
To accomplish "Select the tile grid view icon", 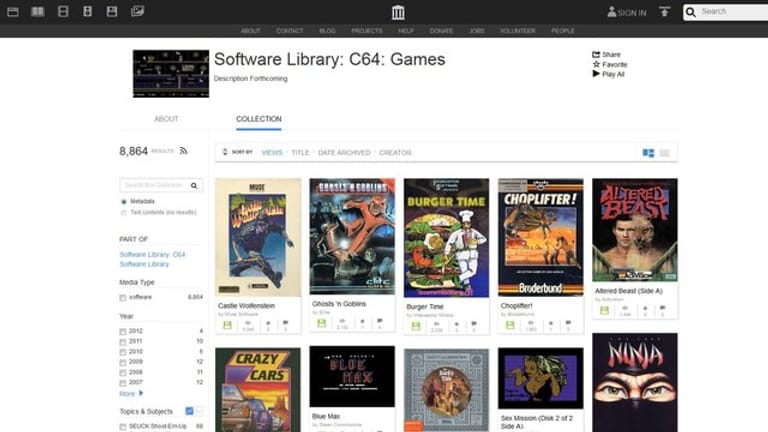I will coord(648,153).
